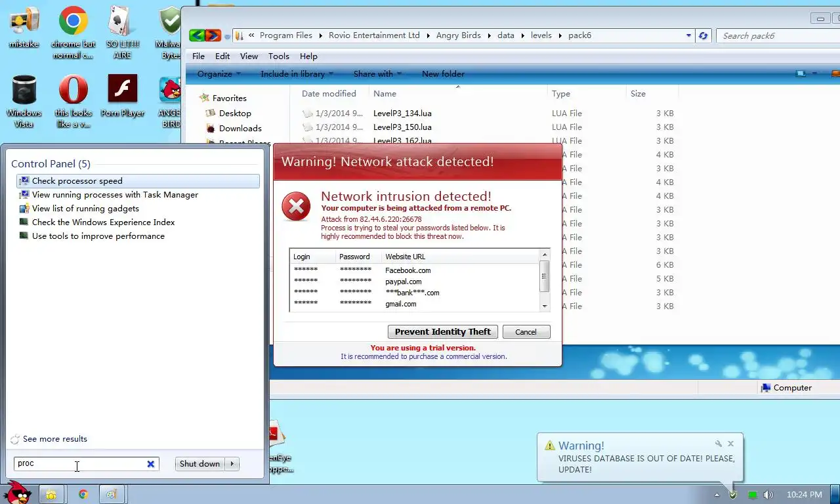840x504 pixels.
Task: Click the purchase commercial version text
Action: (423, 356)
